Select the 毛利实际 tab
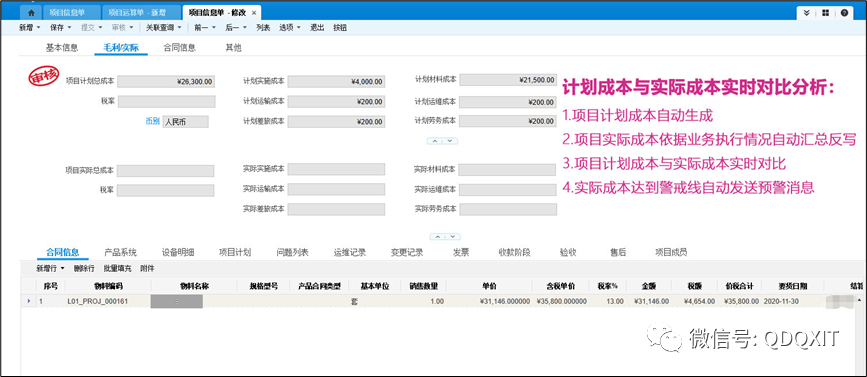The image size is (867, 377). 121,48
